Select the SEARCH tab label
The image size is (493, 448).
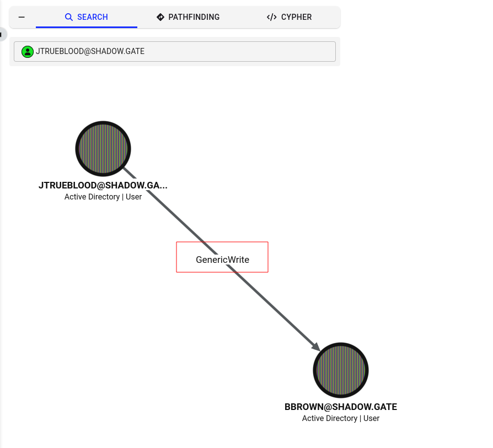(x=93, y=17)
